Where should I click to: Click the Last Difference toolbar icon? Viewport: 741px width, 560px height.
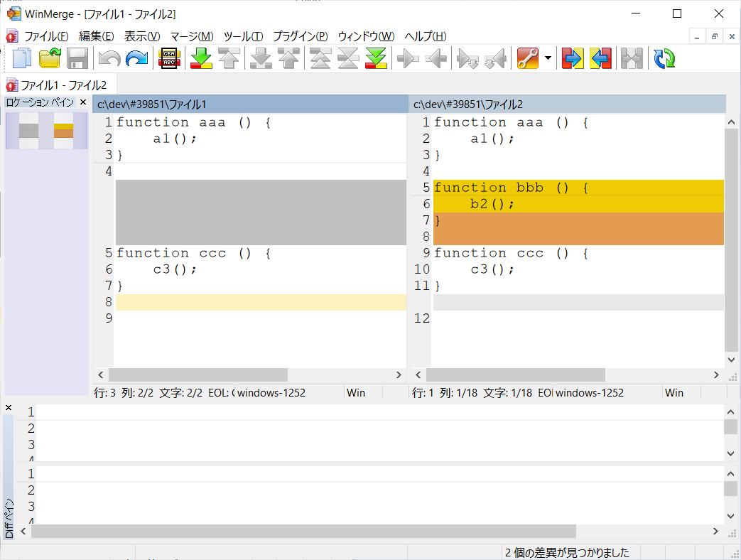[377, 59]
